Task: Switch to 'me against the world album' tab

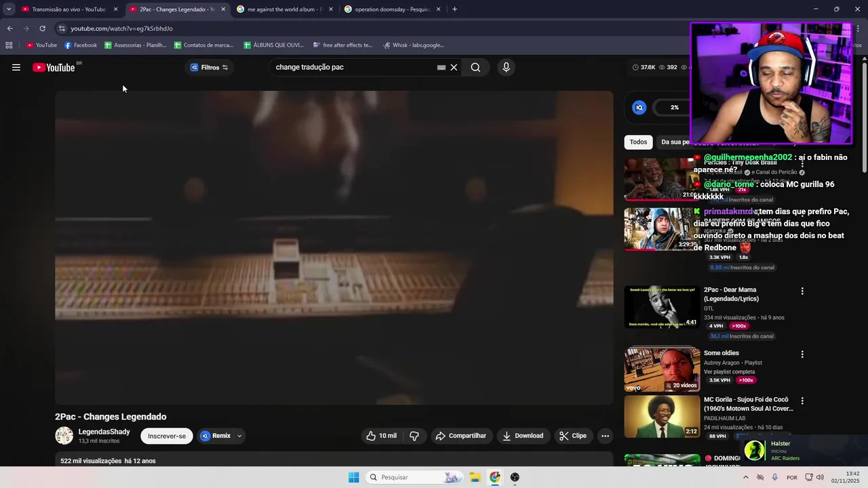Action: [283, 9]
